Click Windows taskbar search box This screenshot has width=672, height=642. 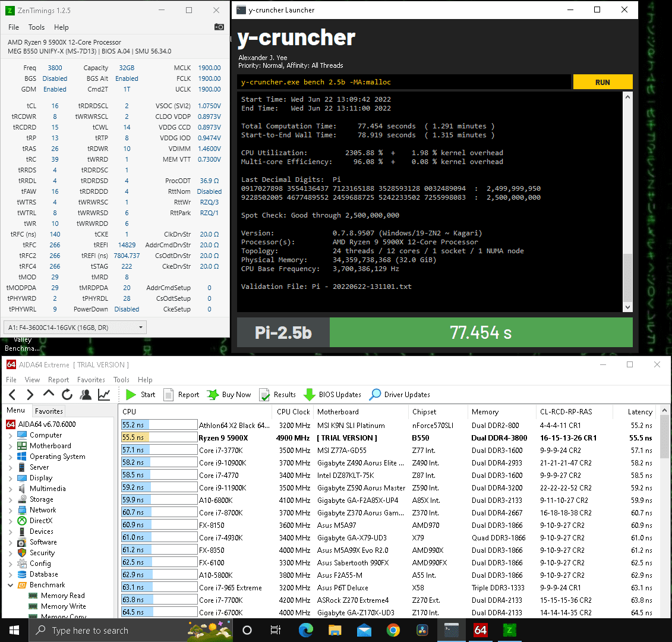[x=131, y=631]
